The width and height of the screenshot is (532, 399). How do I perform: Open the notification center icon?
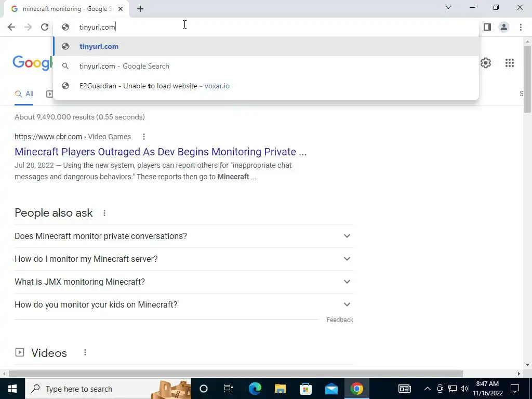click(515, 389)
